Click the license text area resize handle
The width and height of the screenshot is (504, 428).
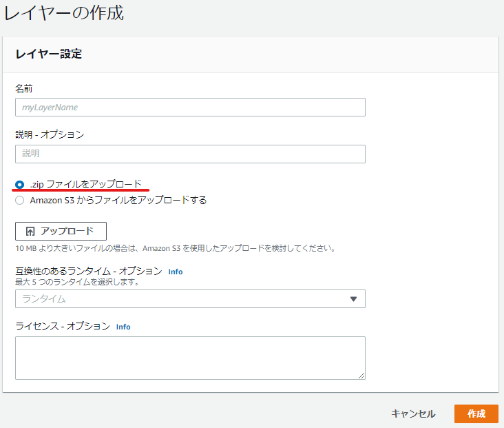click(x=361, y=376)
